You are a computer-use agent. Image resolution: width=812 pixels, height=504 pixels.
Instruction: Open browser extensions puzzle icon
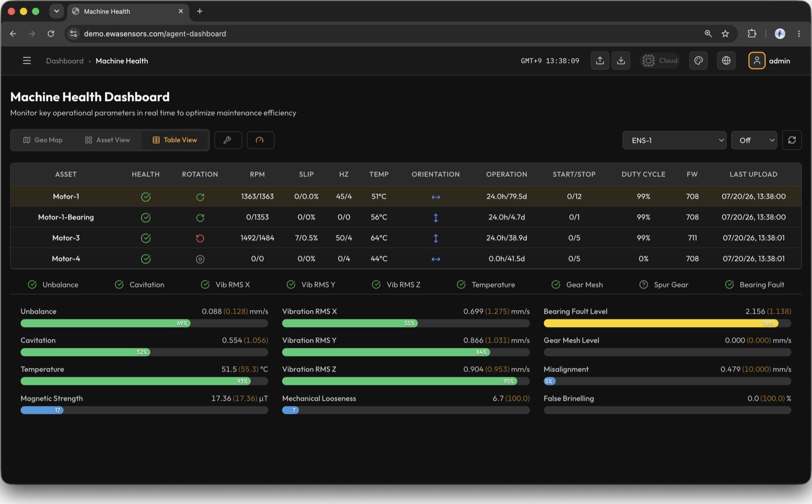pos(752,33)
